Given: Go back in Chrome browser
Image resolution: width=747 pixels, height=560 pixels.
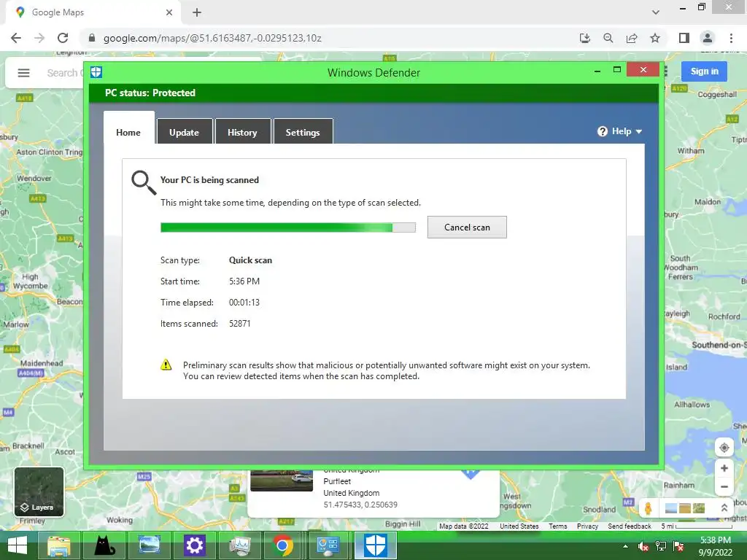Looking at the screenshot, I should point(16,38).
